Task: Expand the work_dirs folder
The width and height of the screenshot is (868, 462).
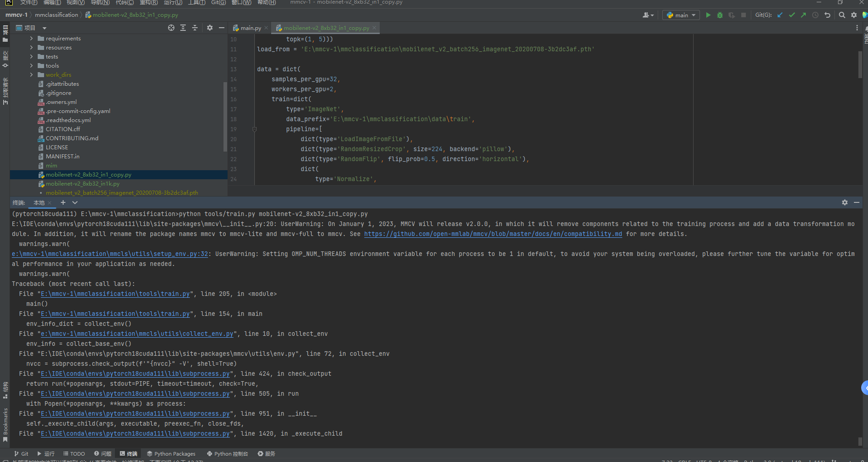Action: pos(31,74)
